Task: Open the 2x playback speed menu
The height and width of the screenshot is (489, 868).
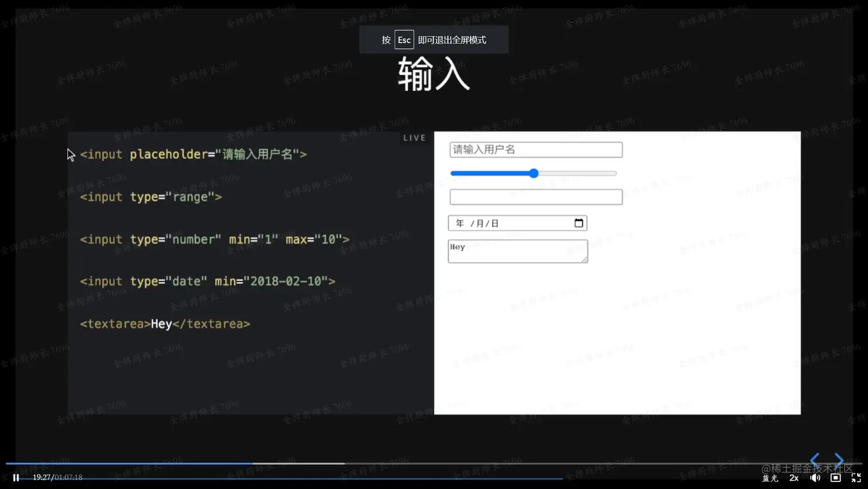Action: coord(794,478)
